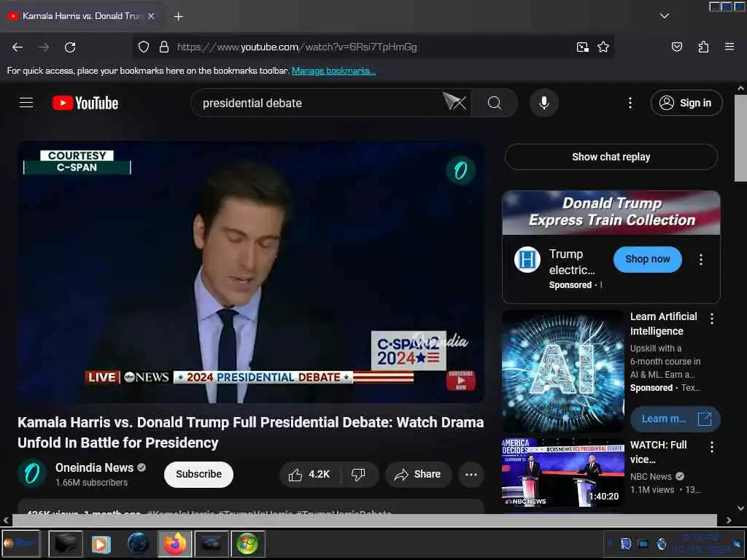Open Learn Artificial Intelligence ad thumbnail
This screenshot has width=747, height=560.
563,371
